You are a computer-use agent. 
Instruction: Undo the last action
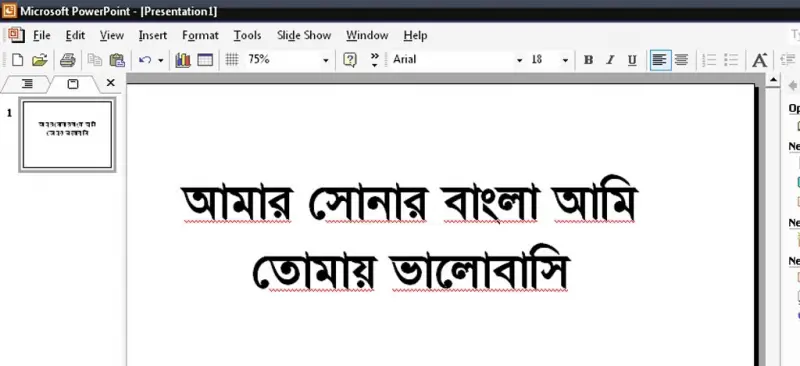pyautogui.click(x=145, y=60)
